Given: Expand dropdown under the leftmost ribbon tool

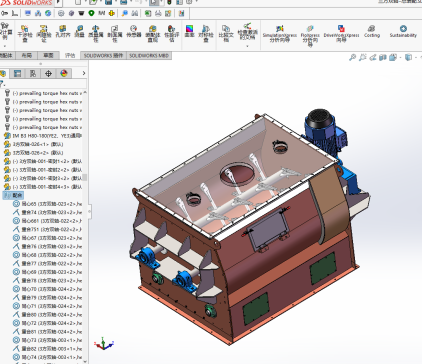Looking at the screenshot, I should (x=5, y=46).
